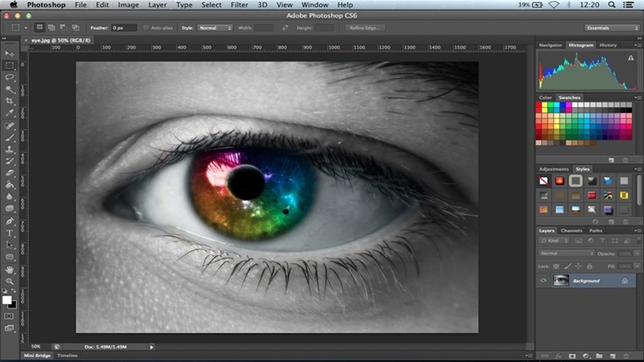Switch to the Channels tab

pos(572,231)
